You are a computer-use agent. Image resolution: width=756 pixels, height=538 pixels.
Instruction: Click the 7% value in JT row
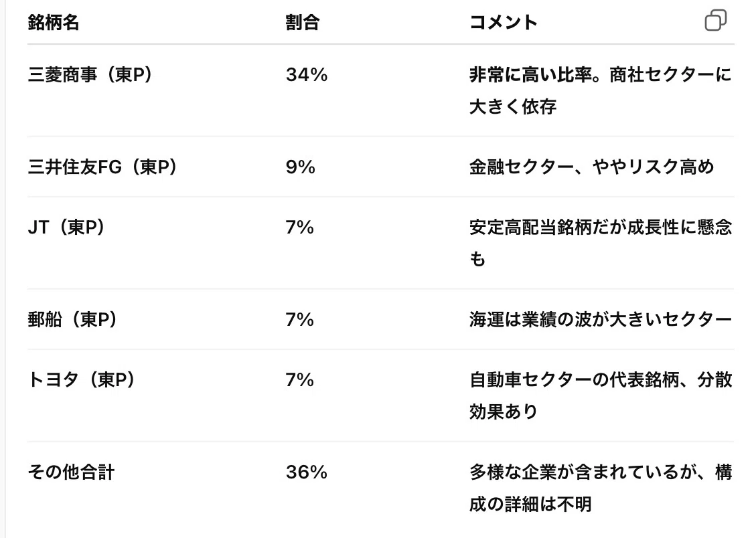[300, 228]
